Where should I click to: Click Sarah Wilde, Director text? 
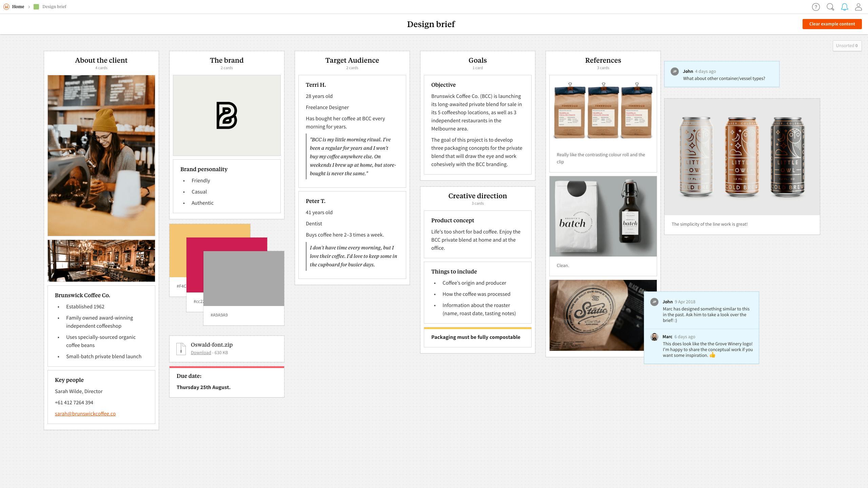[79, 391]
